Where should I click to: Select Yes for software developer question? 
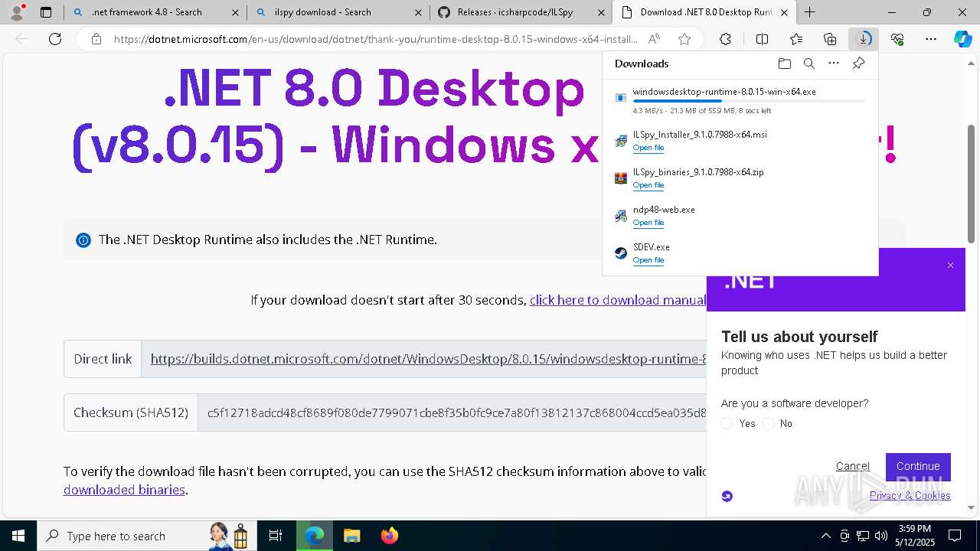pos(727,423)
